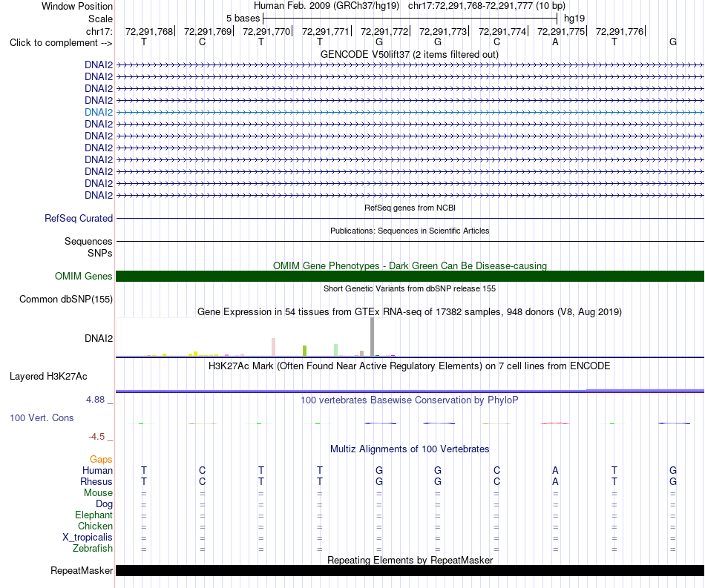Select the Dog species label
This screenshot has height=588, width=705.
104,504
